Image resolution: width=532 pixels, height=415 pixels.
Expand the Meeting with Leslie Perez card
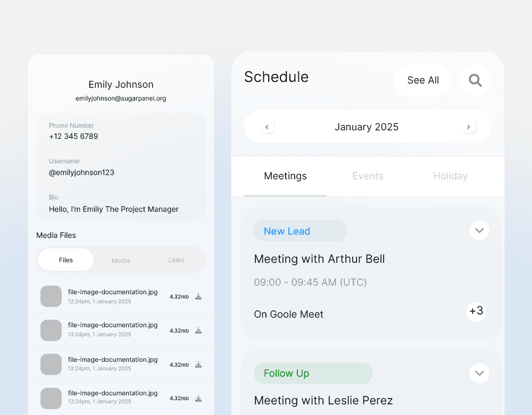click(479, 373)
